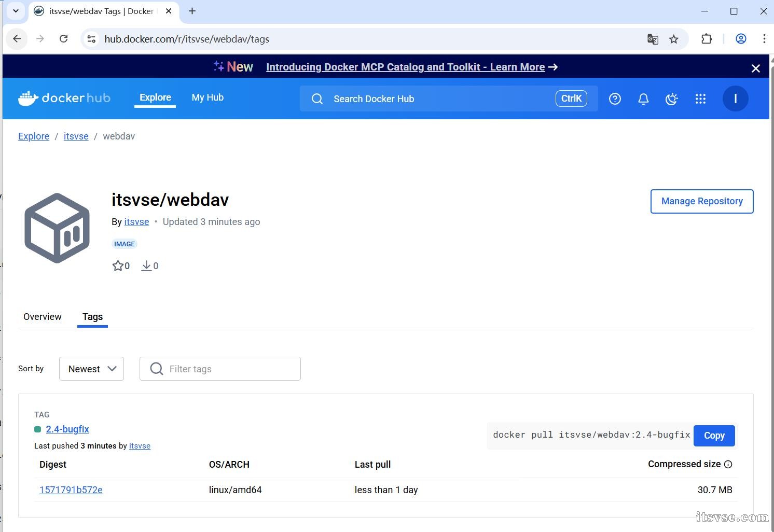Click the Docker Hub whale logo
Image resolution: width=774 pixels, height=532 pixels.
click(x=64, y=98)
